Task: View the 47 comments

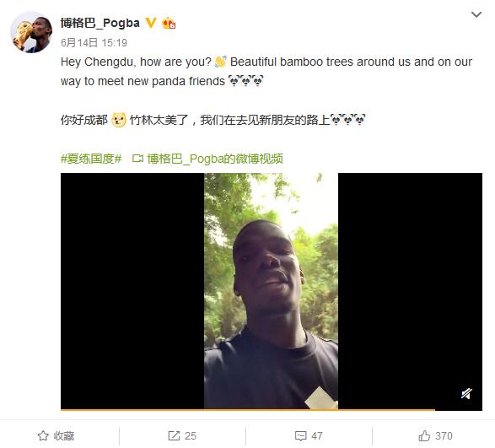Action: pyautogui.click(x=317, y=436)
